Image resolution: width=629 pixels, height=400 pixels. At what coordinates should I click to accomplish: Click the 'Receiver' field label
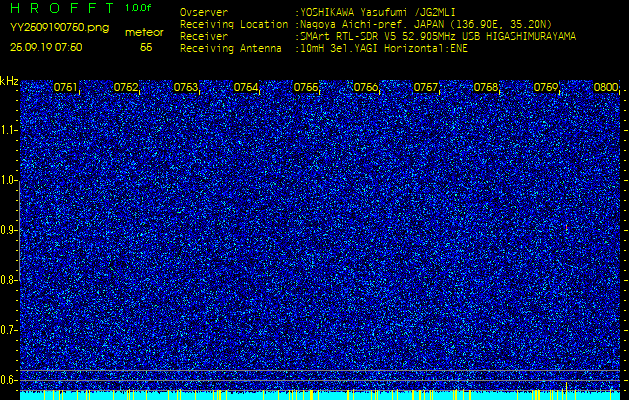coord(204,37)
